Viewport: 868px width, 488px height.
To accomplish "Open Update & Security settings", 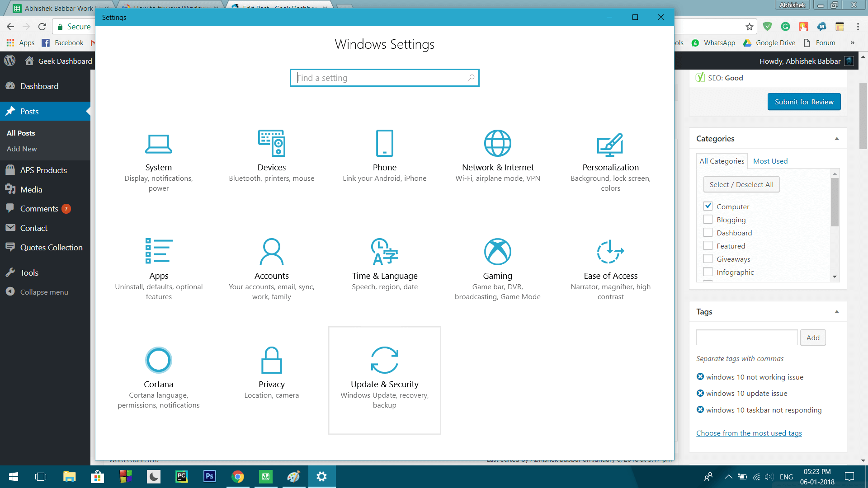I will pos(384,380).
